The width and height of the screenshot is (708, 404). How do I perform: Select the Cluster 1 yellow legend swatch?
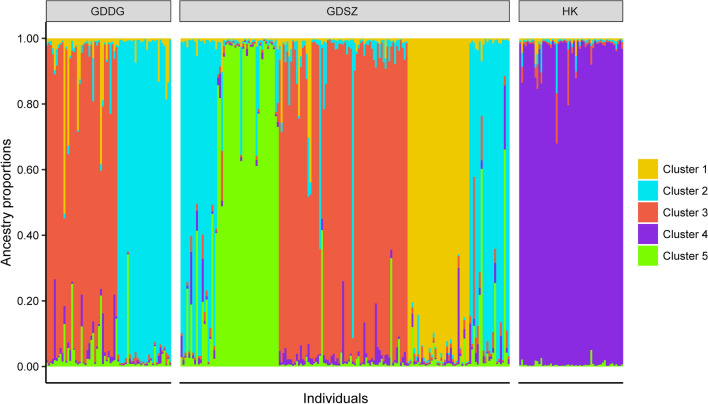(x=647, y=169)
